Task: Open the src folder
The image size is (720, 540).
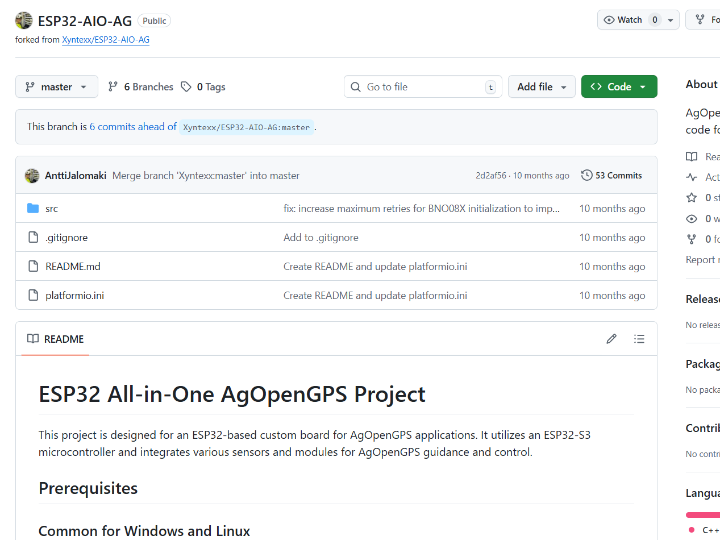Action: point(52,209)
